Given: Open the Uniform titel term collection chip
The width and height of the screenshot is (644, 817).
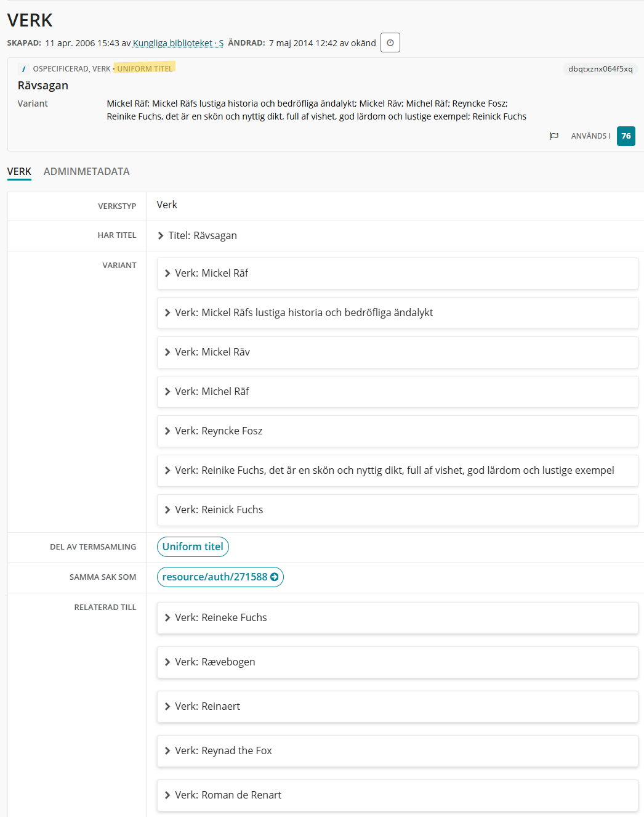Looking at the screenshot, I should (x=193, y=547).
